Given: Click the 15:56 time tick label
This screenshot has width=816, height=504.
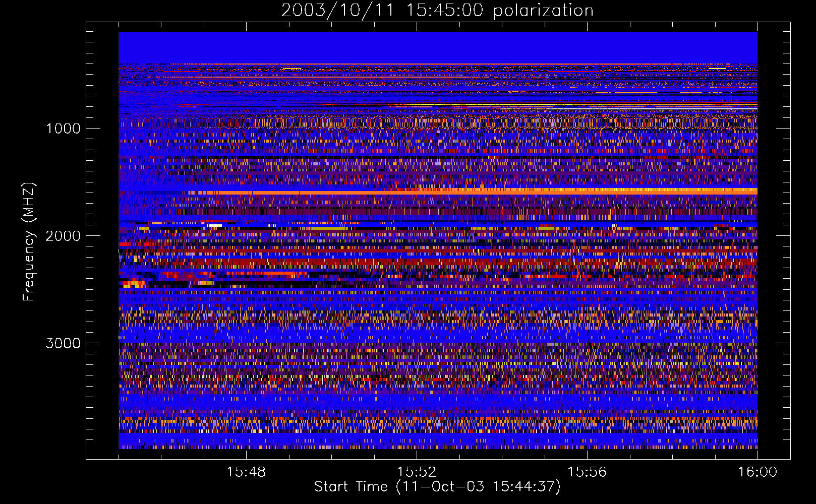Looking at the screenshot, I should point(587,472).
